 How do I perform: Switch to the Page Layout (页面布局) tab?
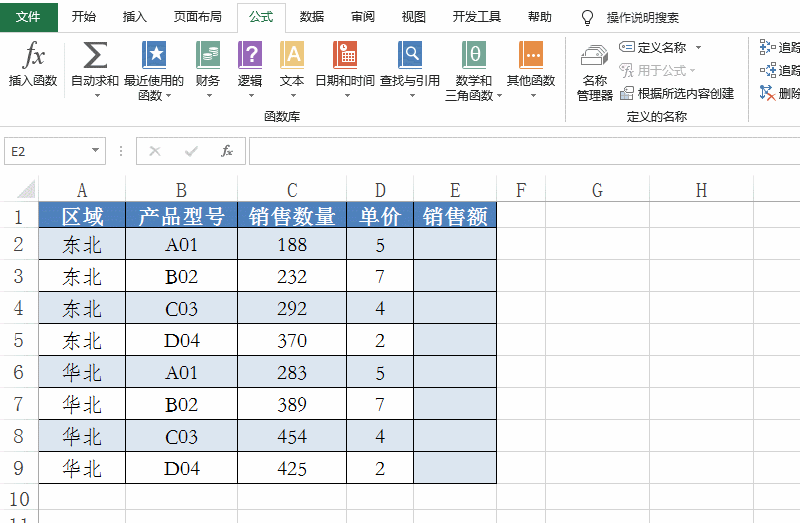198,17
